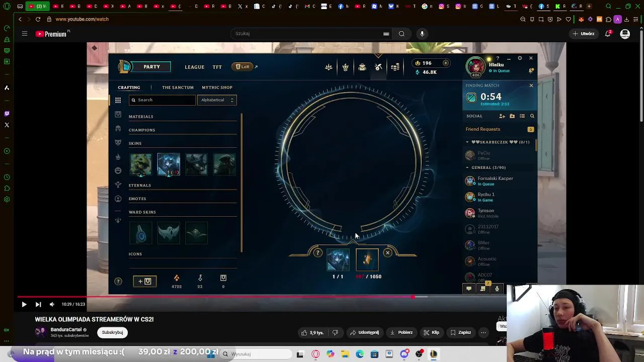Switch to the LEAGUE tab

pyautogui.click(x=194, y=67)
